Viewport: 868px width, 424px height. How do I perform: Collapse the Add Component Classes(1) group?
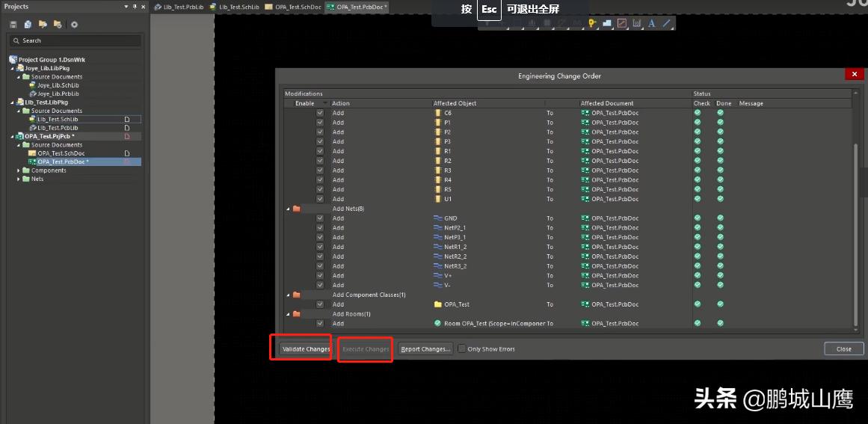coord(289,295)
